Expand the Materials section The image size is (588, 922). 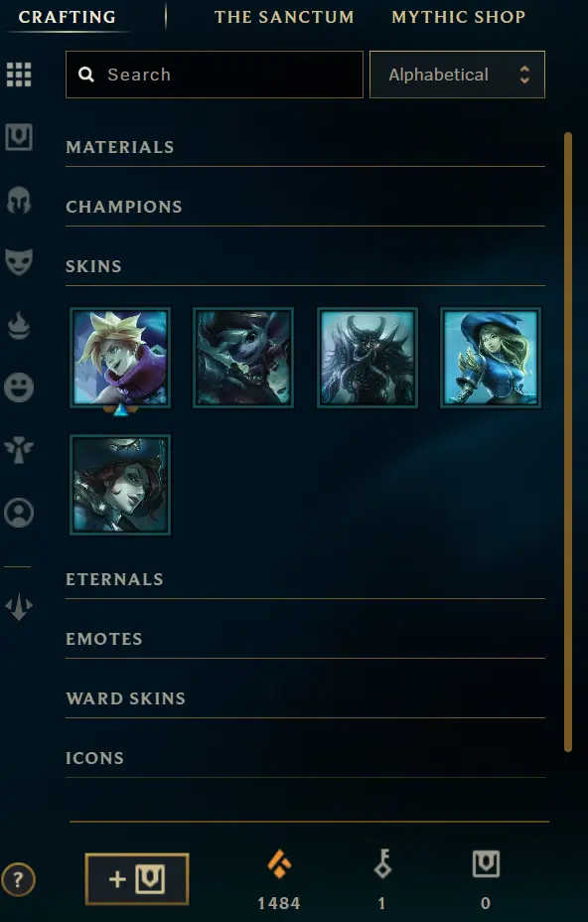[x=305, y=147]
